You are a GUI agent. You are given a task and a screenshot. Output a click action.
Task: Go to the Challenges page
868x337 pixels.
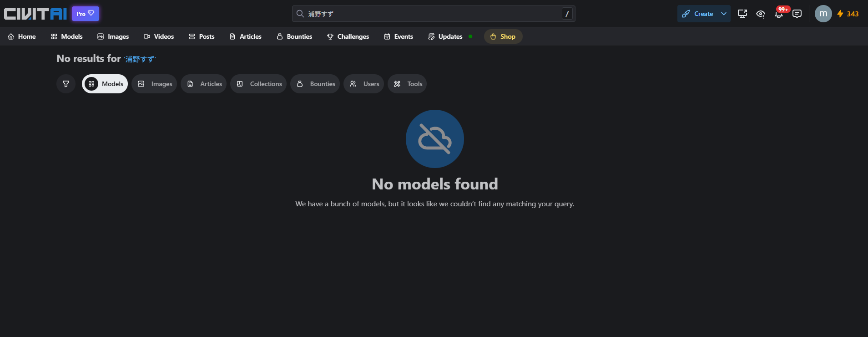coord(348,36)
